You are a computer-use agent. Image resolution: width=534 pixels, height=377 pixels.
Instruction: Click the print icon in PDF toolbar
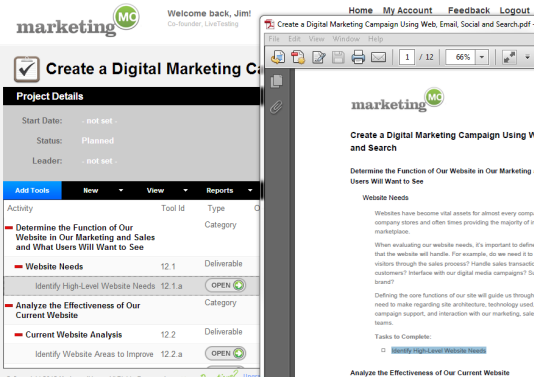(x=358, y=57)
